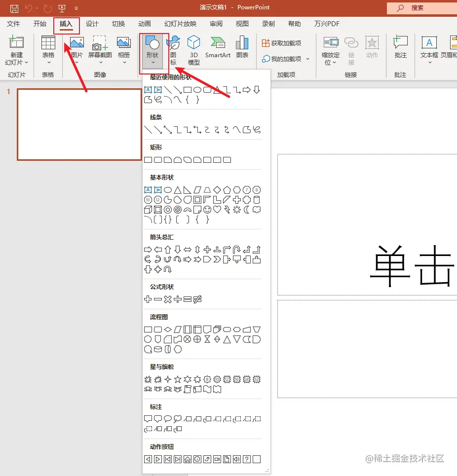
Task: Open the 相册 dropdown
Action: 124,50
